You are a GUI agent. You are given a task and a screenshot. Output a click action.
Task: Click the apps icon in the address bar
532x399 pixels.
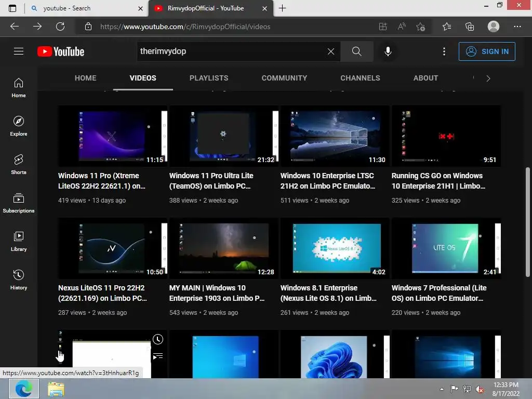(383, 26)
